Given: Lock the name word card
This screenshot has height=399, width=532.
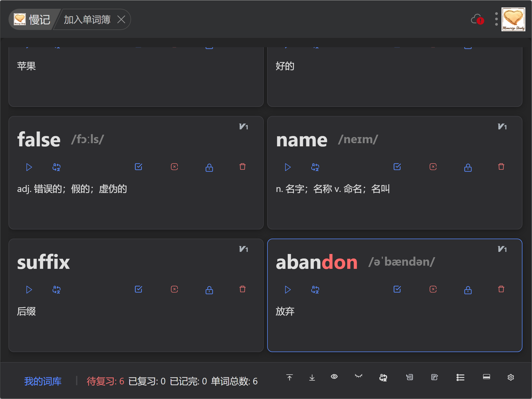Looking at the screenshot, I should (x=468, y=167).
